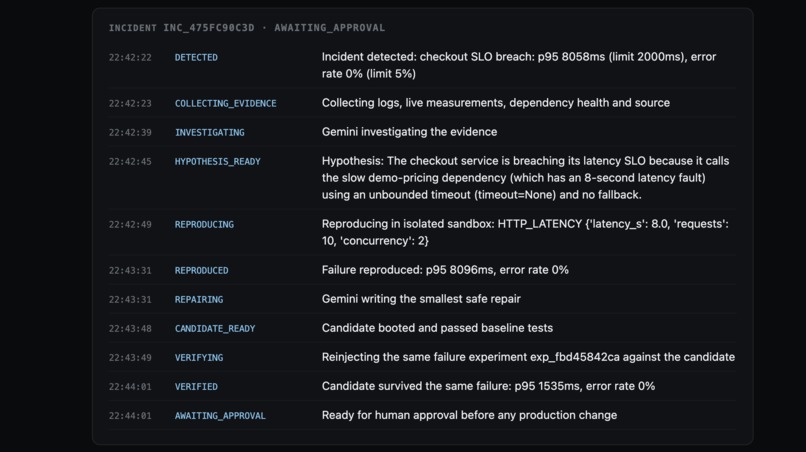Click the REPRODUCING status label
The height and width of the screenshot is (452, 806).
[204, 225]
